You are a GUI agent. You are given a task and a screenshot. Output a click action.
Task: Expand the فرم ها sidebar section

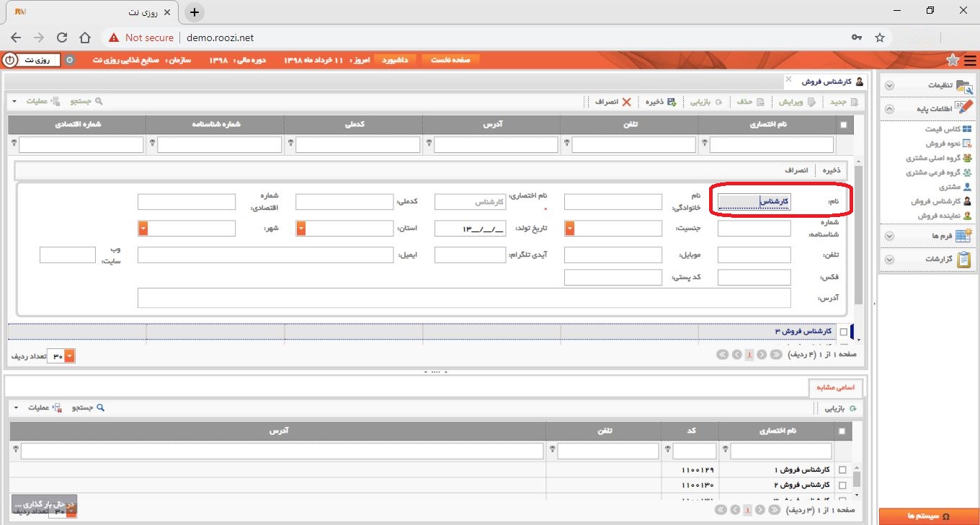[x=889, y=236]
